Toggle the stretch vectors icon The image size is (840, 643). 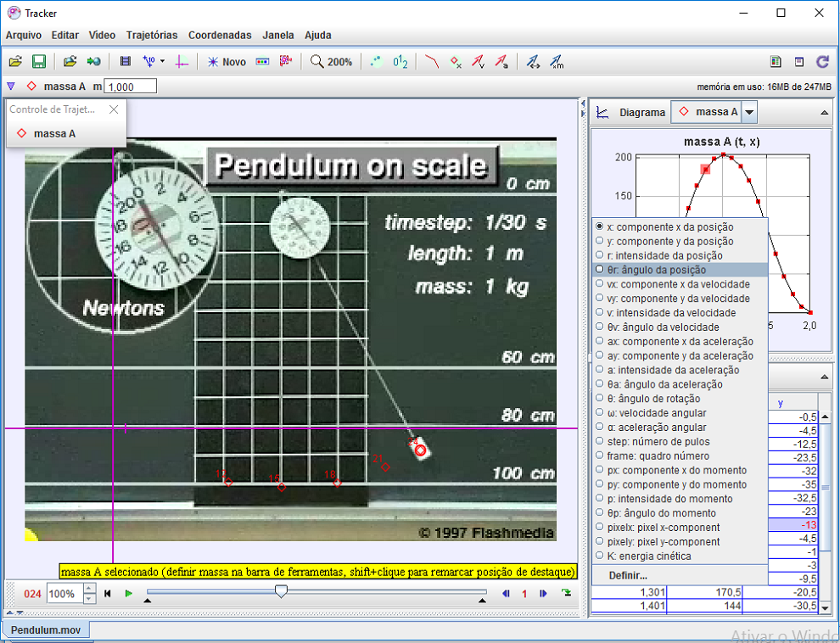(533, 62)
